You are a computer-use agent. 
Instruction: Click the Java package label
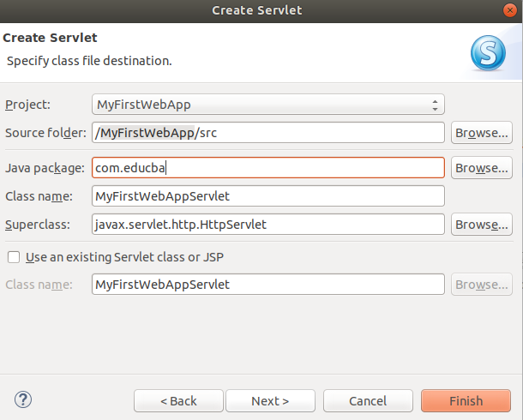tap(45, 168)
